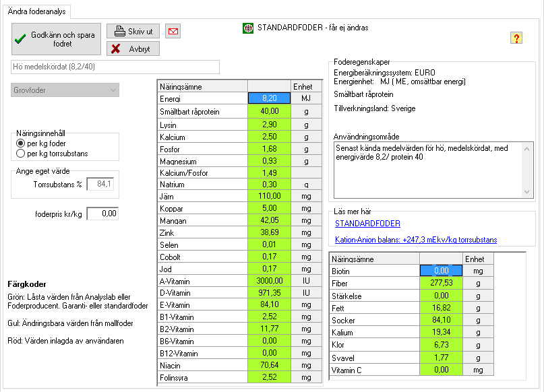The width and height of the screenshot is (544, 392).
Task: Click Godkänn och spara fodret button
Action: (56, 39)
